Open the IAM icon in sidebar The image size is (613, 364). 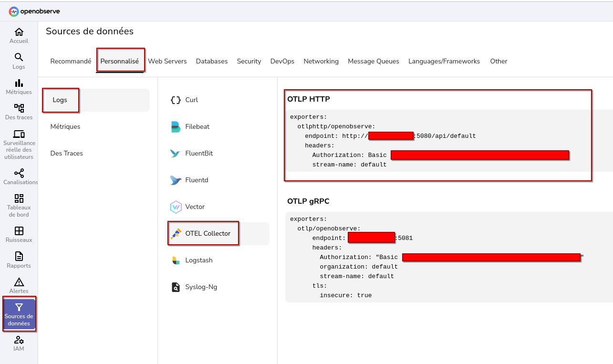point(19,341)
